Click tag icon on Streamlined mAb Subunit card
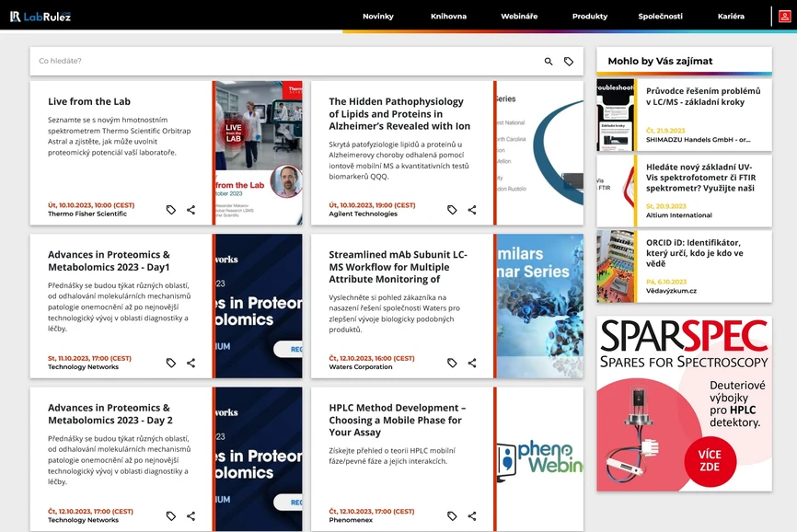The width and height of the screenshot is (797, 532). coord(452,363)
